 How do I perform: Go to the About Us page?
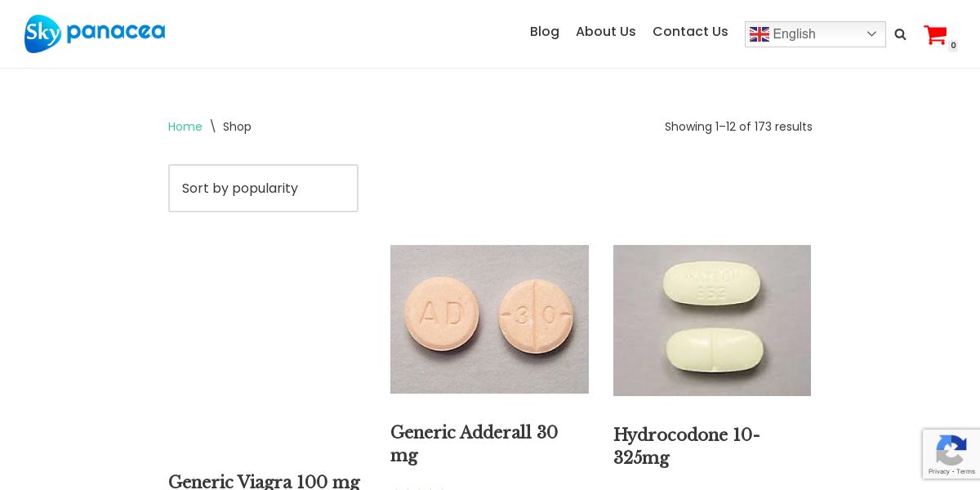[606, 32]
